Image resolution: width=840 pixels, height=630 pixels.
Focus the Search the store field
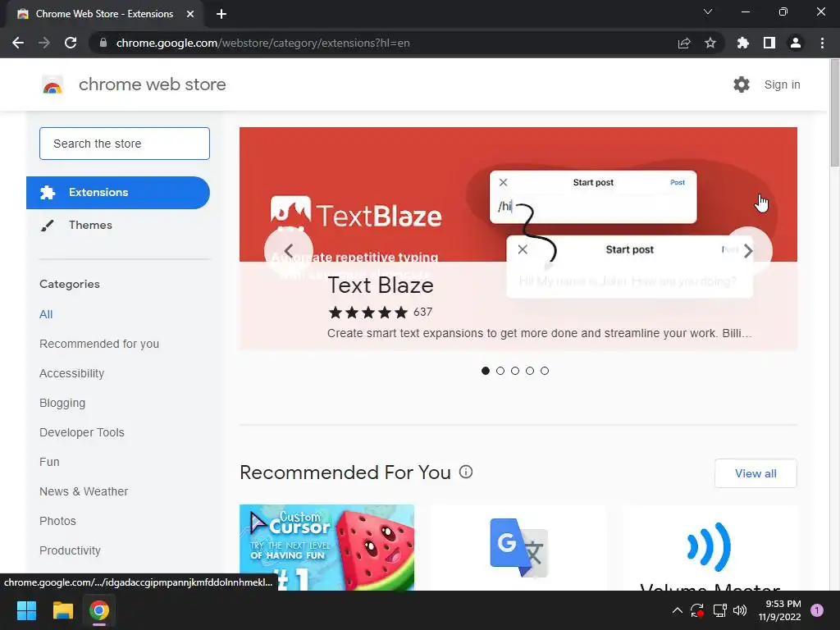pyautogui.click(x=125, y=144)
